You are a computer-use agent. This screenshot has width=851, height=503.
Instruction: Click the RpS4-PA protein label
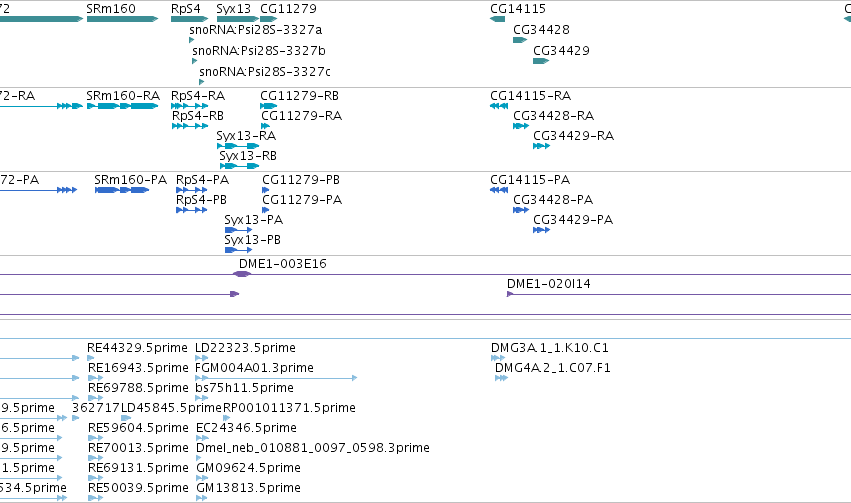click(x=202, y=180)
